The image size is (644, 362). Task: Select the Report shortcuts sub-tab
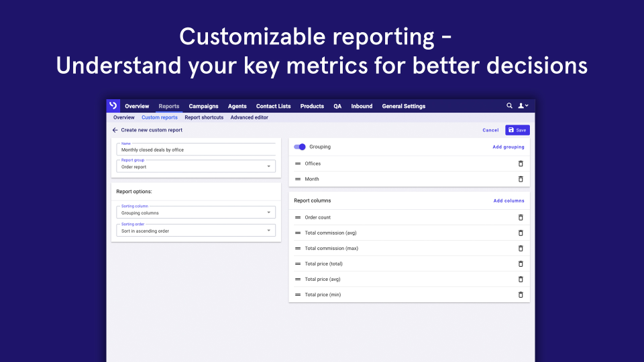204,117
